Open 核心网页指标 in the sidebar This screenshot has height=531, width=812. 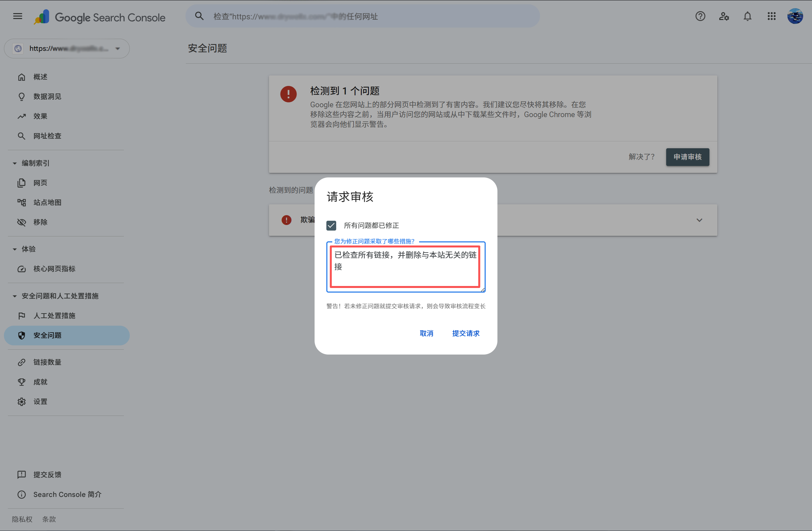(x=54, y=269)
